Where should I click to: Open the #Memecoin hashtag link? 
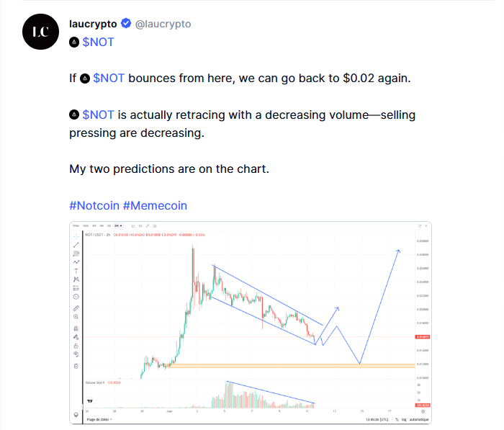click(x=155, y=205)
